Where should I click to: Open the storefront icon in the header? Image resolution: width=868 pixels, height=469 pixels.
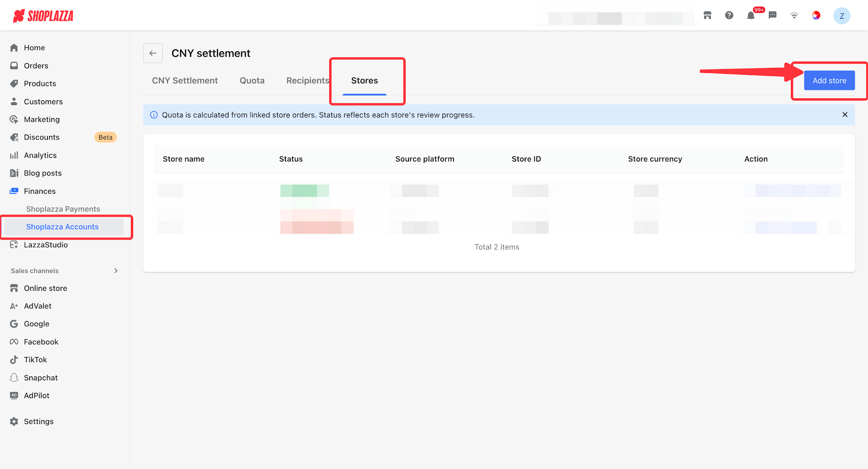(707, 15)
